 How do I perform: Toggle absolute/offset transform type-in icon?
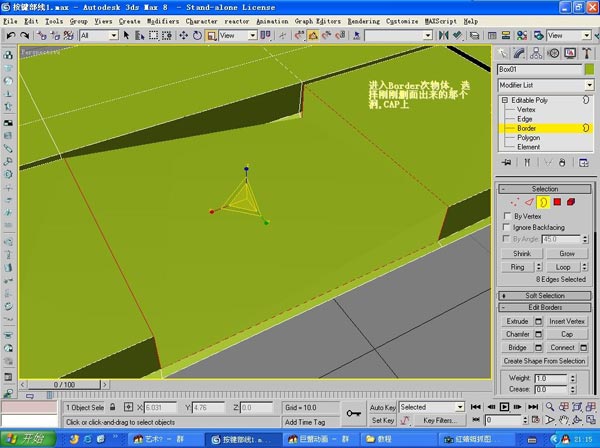128,407
